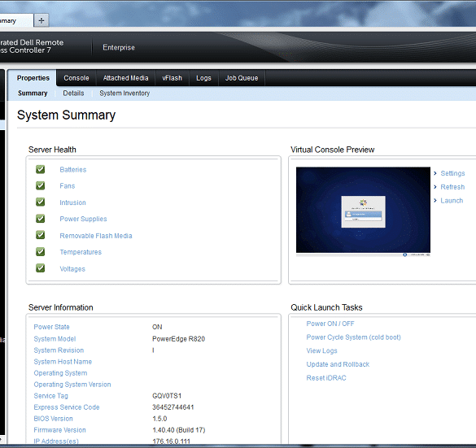Click the Operating System label

coord(60,373)
